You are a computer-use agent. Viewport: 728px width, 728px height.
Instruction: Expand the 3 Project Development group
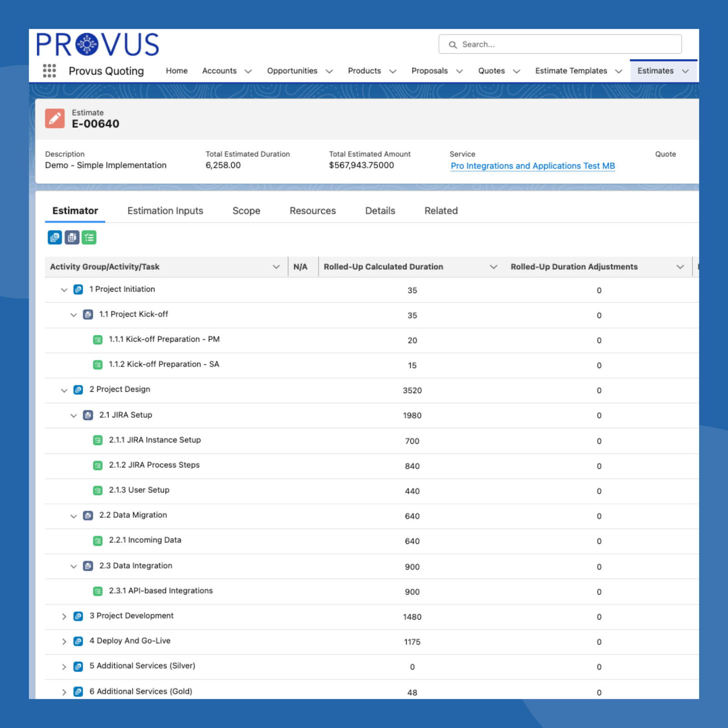tap(64, 617)
